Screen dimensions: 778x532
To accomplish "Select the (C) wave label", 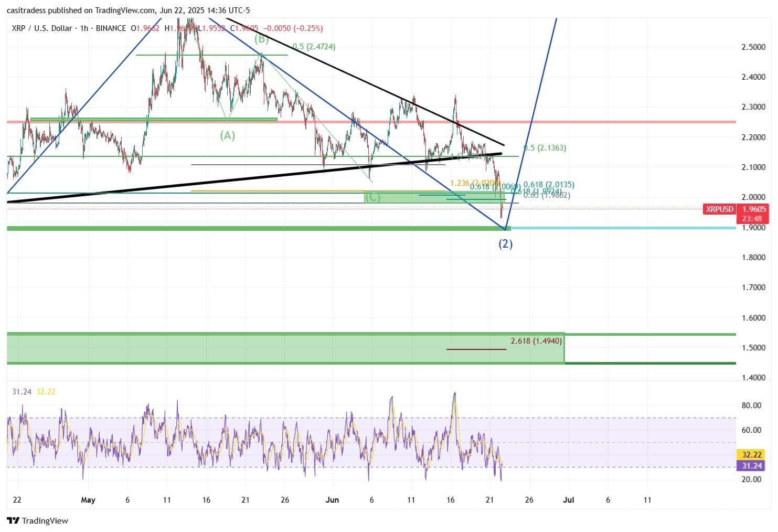I will [x=373, y=197].
